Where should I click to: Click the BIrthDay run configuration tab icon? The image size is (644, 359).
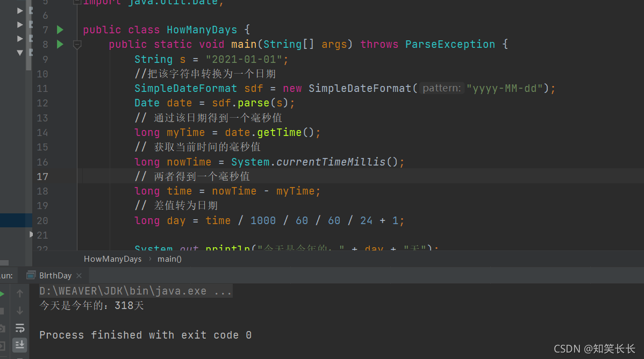pos(31,275)
